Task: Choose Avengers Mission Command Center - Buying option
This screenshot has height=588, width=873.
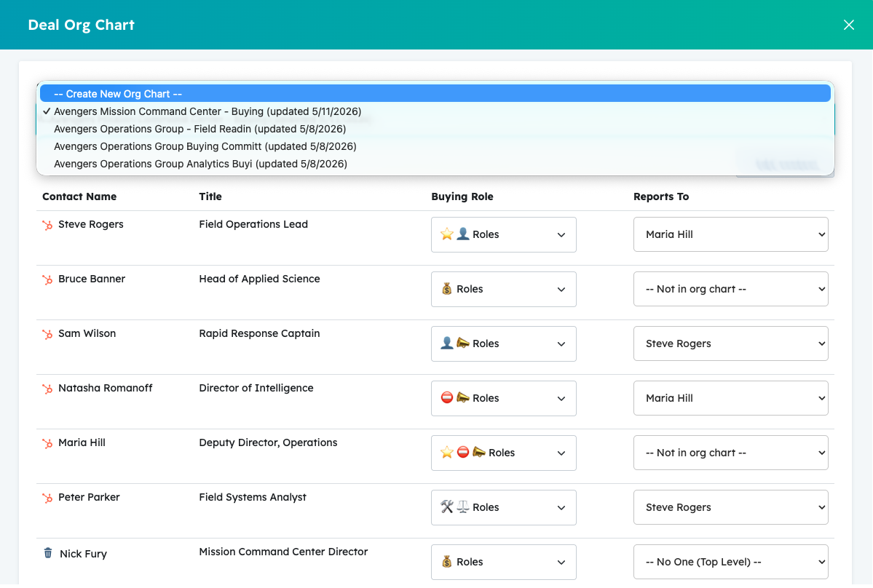Action: click(435, 111)
